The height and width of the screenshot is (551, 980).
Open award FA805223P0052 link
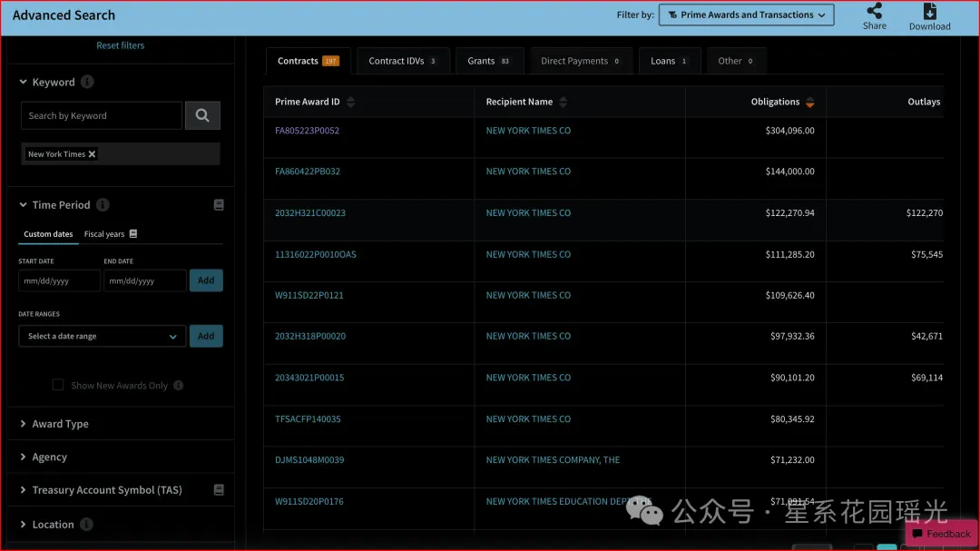click(x=307, y=131)
